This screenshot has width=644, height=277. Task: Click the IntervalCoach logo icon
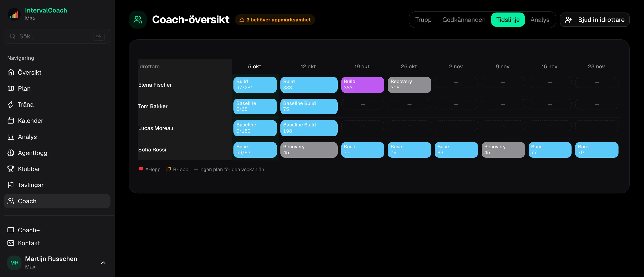14,14
